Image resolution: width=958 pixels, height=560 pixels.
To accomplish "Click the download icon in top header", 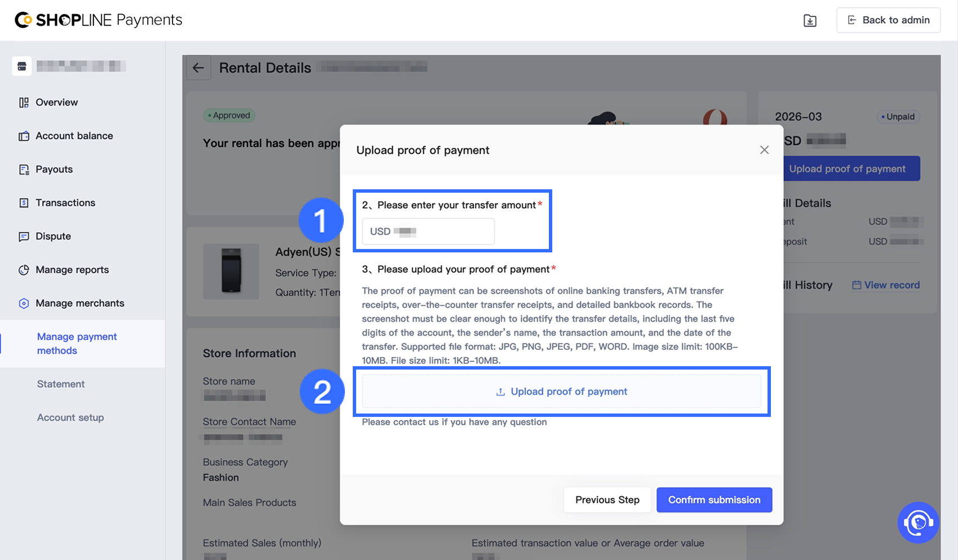I will pos(810,21).
